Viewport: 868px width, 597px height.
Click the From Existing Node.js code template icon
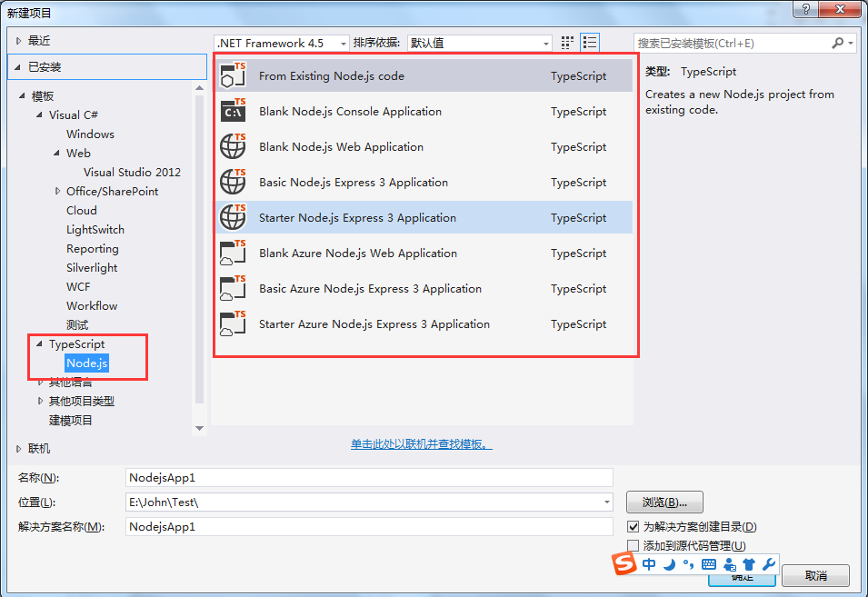(x=234, y=76)
